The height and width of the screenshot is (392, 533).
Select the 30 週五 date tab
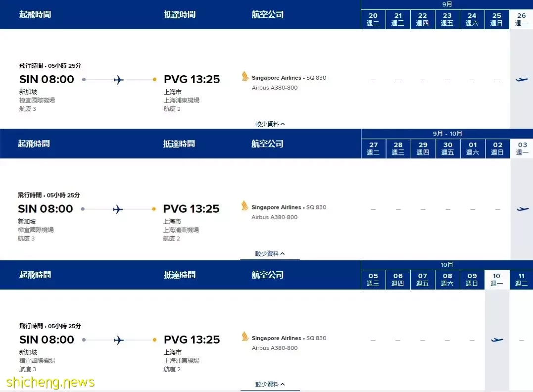tap(448, 148)
